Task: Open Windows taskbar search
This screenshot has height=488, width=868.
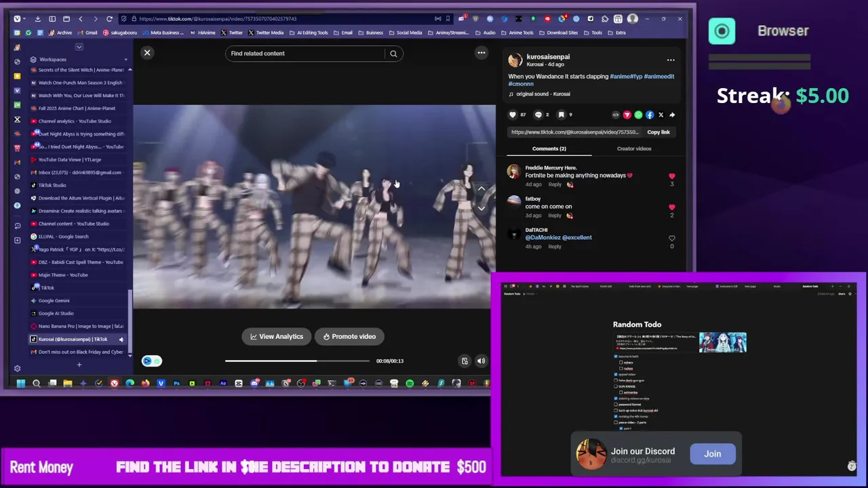Action: point(37,384)
